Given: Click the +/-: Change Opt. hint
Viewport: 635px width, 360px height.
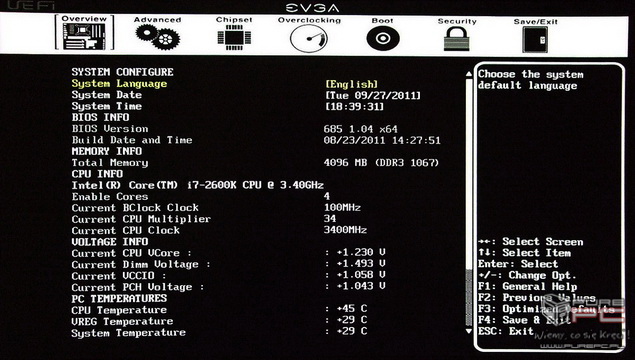Looking at the screenshot, I should (x=527, y=275).
